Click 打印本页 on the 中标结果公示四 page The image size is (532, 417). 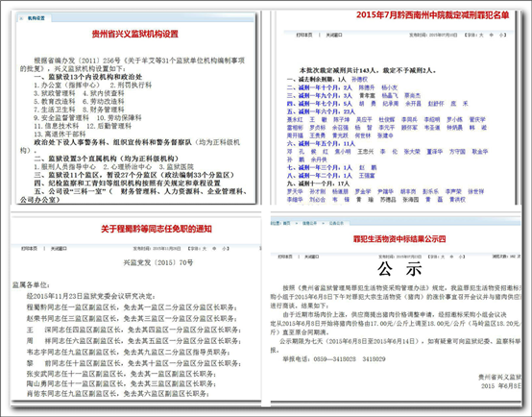[285, 257]
